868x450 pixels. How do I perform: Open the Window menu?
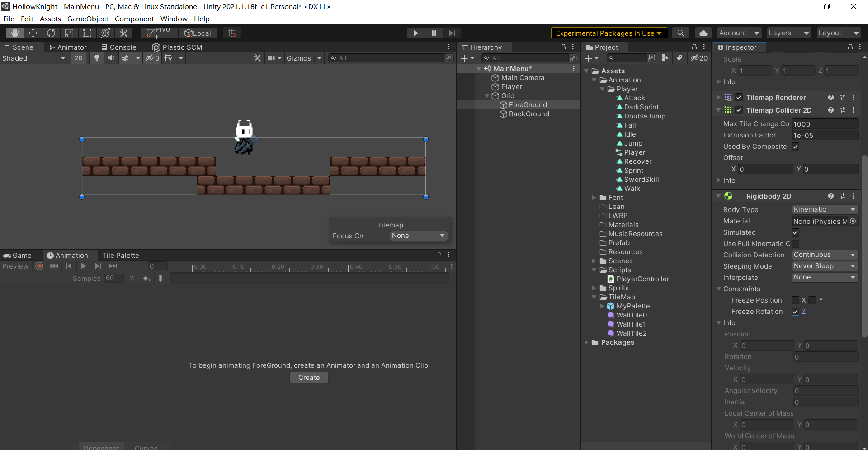tap(174, 19)
